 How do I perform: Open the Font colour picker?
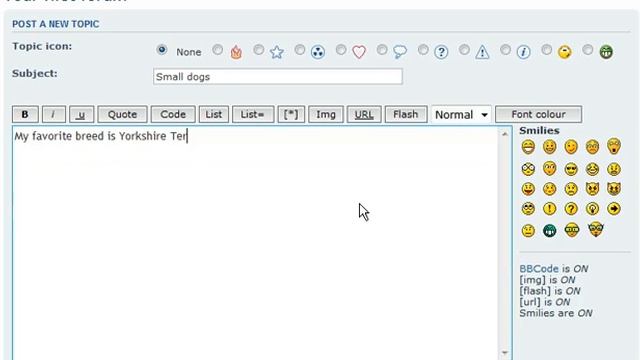[x=538, y=114]
